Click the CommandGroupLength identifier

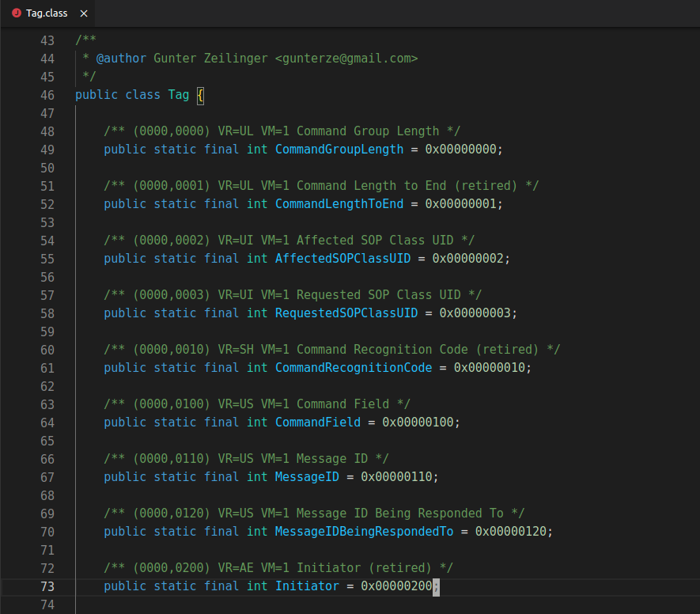click(x=339, y=149)
